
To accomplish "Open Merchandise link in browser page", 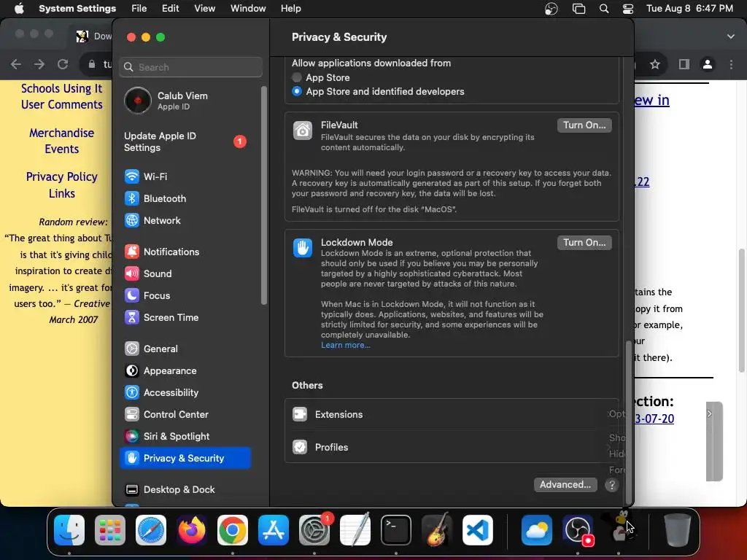I will (x=62, y=133).
